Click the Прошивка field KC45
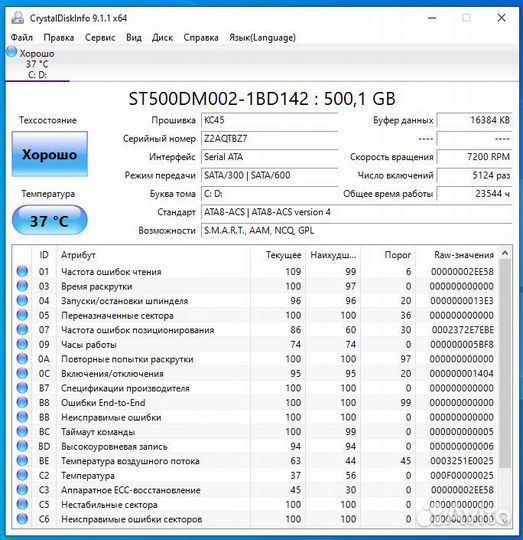 [x=269, y=120]
